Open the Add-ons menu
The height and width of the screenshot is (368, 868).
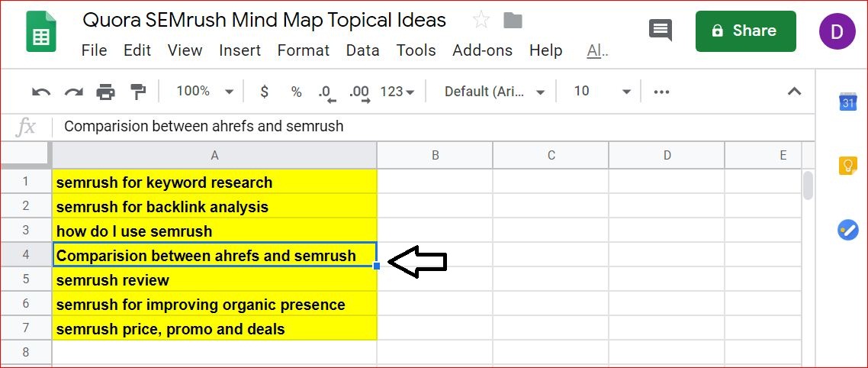coord(482,50)
